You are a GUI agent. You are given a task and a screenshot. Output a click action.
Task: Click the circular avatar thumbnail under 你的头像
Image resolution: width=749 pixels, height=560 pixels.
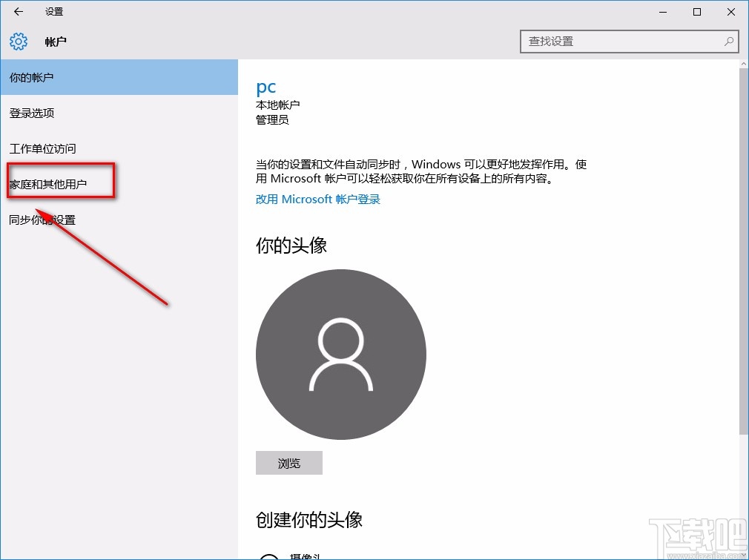tap(340, 355)
